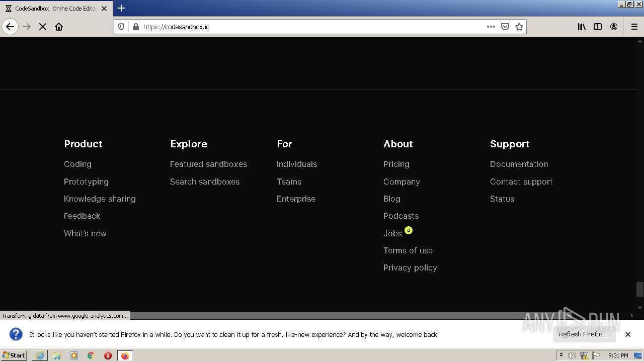644x362 pixels.
Task: Open the Coding product link
Action: click(77, 164)
